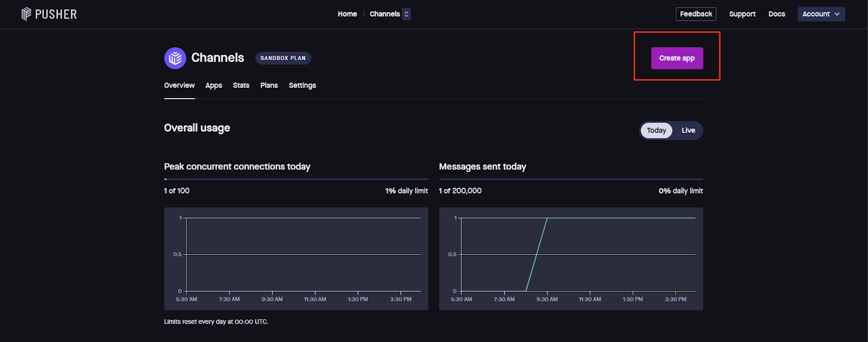Select the Overview tab
868x342 pixels.
click(179, 86)
